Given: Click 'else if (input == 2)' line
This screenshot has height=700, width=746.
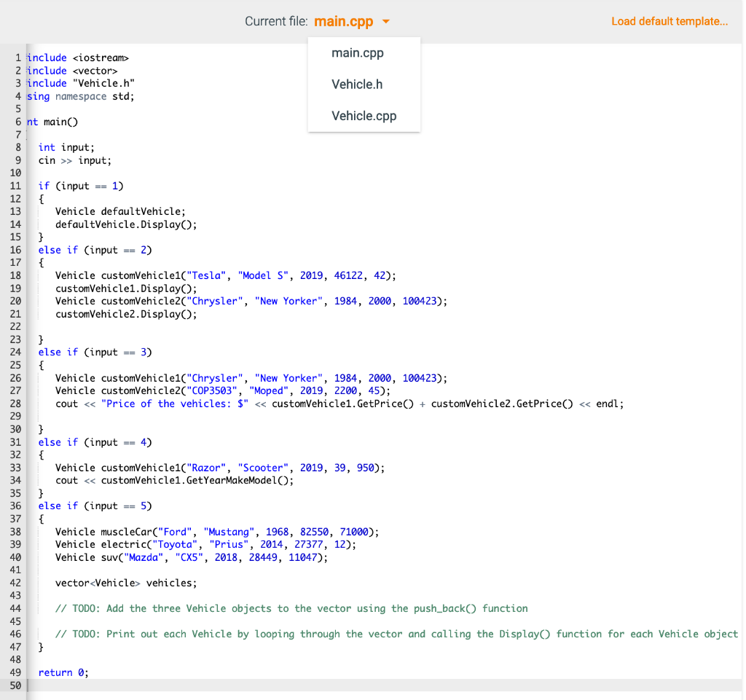Looking at the screenshot, I should (x=95, y=250).
